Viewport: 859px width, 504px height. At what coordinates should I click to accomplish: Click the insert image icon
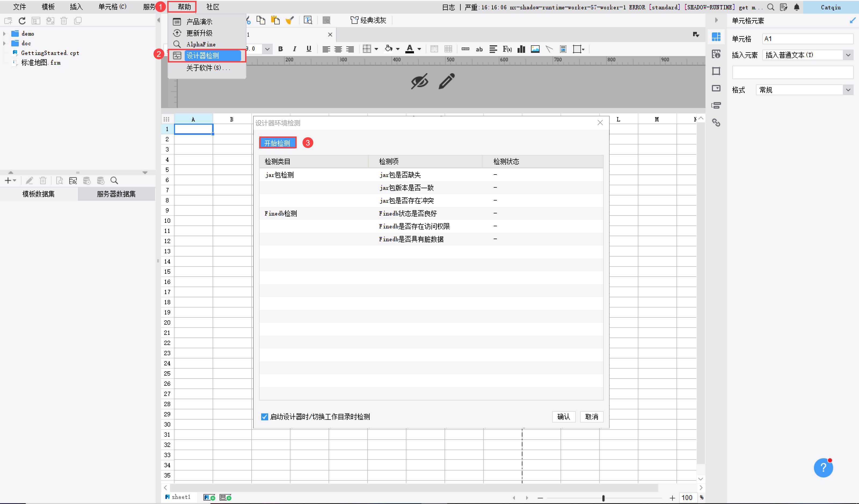(535, 49)
